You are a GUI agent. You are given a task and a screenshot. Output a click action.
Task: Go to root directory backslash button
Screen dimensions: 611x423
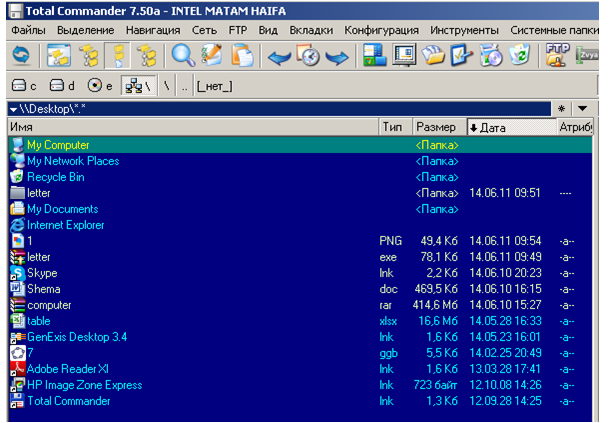[x=166, y=86]
